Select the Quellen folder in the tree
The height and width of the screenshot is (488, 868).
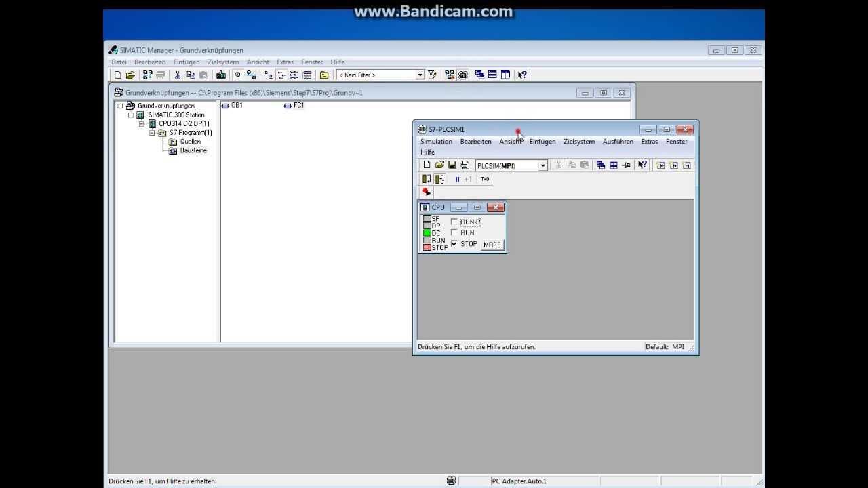190,142
